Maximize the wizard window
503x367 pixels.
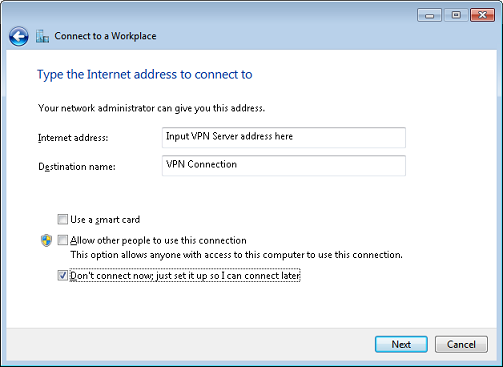coord(456,15)
